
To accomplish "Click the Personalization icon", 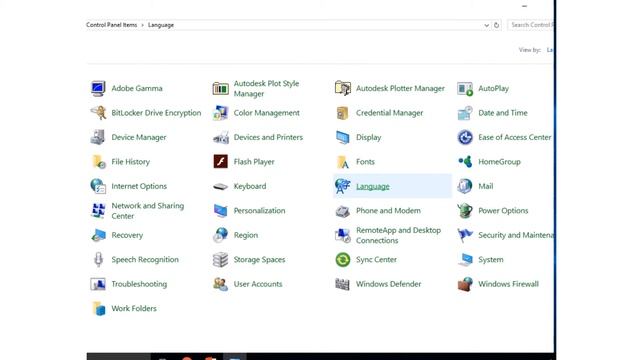I will [220, 211].
